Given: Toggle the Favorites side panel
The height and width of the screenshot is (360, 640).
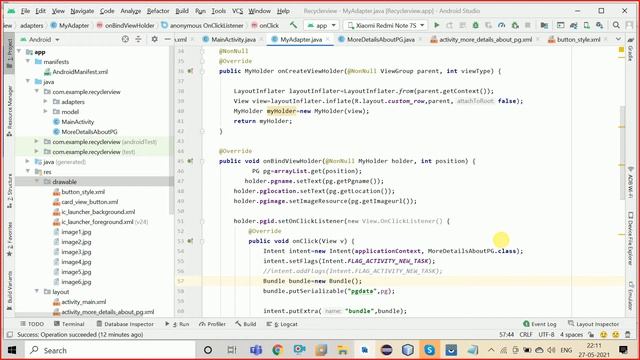Looking at the screenshot, I should (9, 239).
